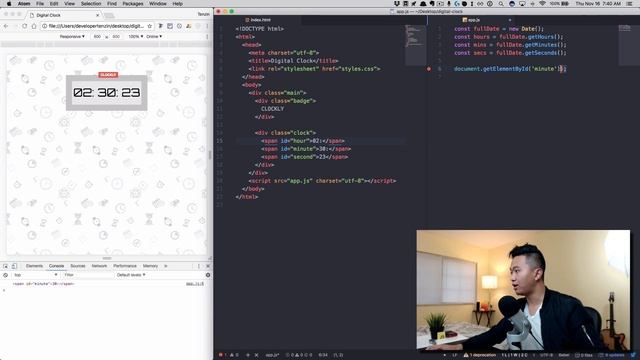Click linter error count in status bar
Screen dimensions: 640x360
tap(222, 355)
